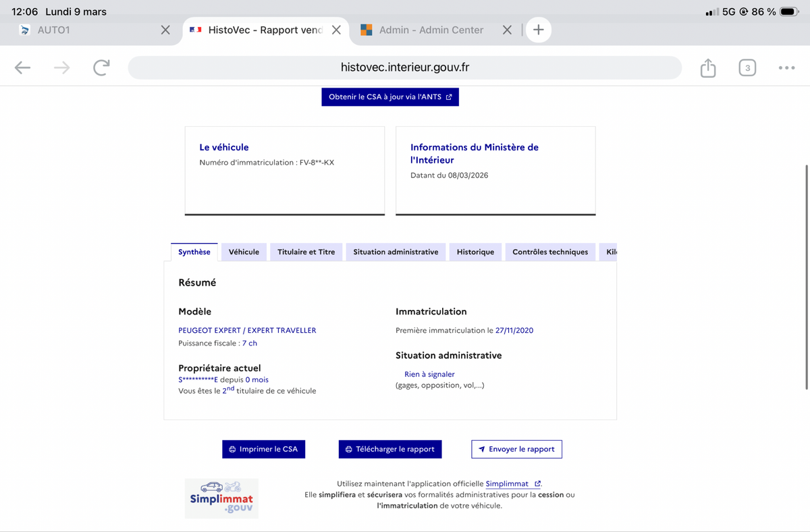Viewport: 810px width, 532px height.
Task: Reload the HistoVec page
Action: point(101,68)
